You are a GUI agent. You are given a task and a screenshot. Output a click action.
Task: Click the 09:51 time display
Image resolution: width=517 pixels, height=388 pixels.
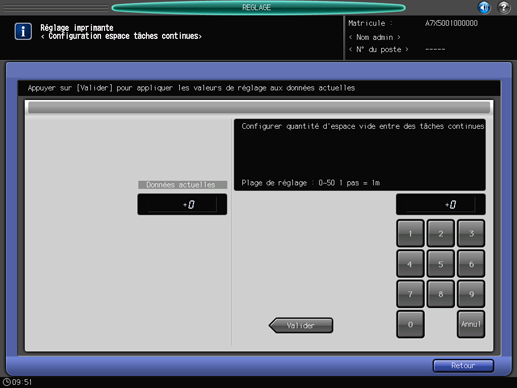pos(22,382)
